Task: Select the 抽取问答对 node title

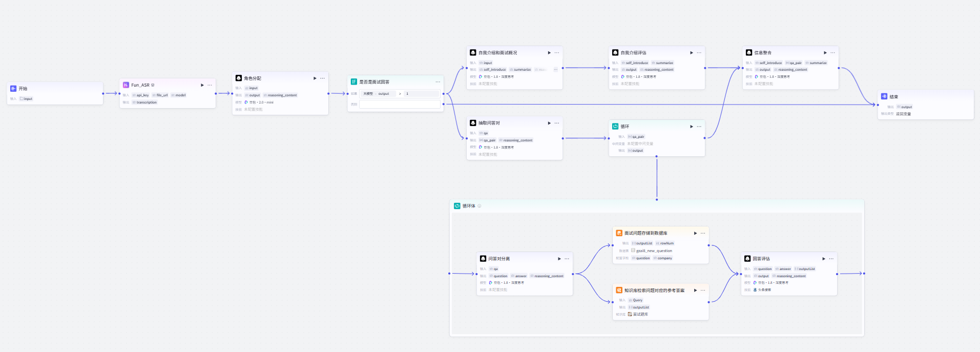Action: tap(489, 123)
